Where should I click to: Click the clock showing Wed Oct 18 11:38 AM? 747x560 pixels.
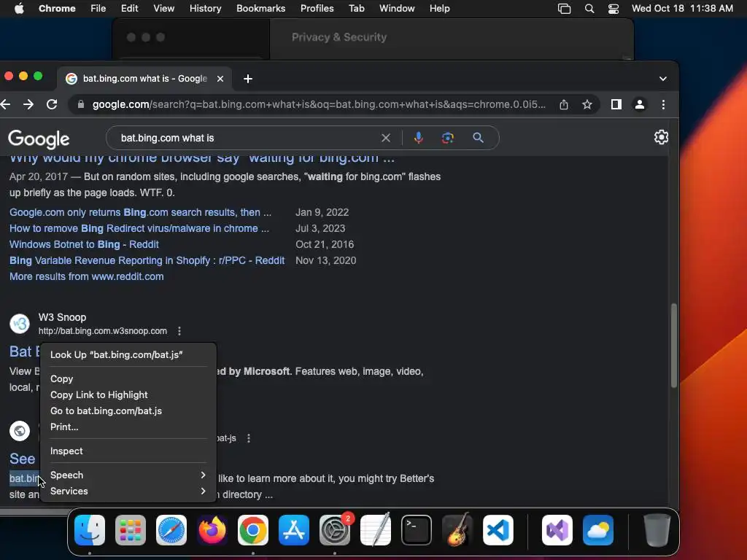click(x=682, y=9)
